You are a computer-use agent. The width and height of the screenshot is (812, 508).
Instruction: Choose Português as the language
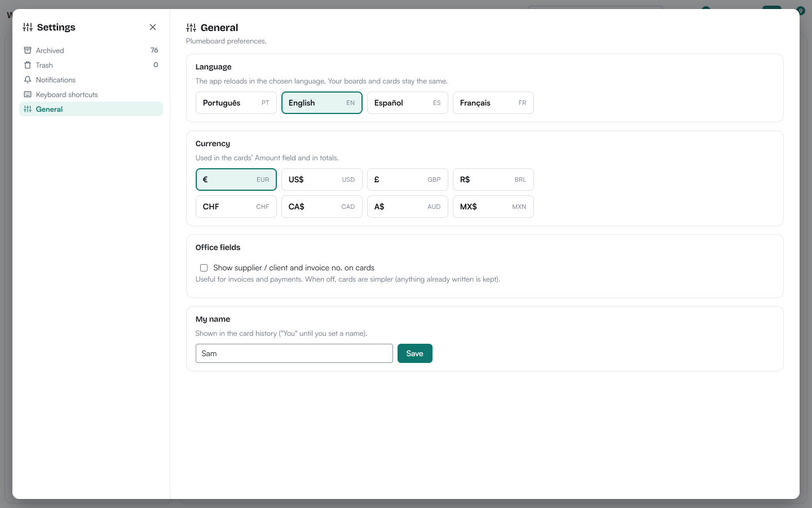pyautogui.click(x=236, y=103)
